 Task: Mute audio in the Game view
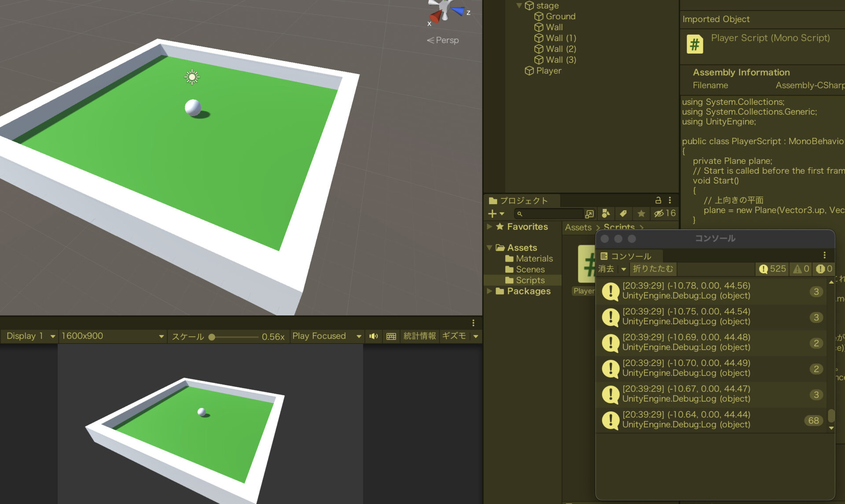tap(374, 336)
